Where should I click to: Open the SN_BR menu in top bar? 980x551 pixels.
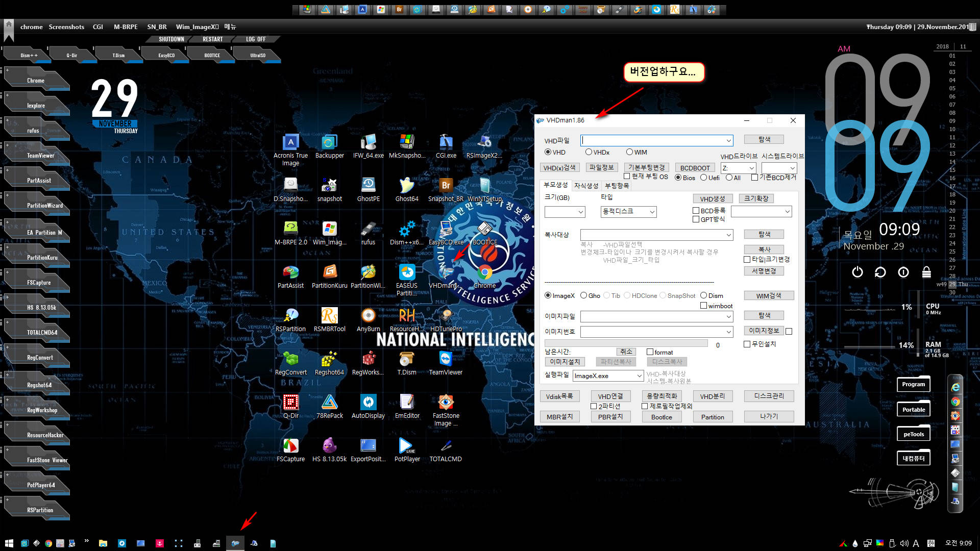click(157, 27)
